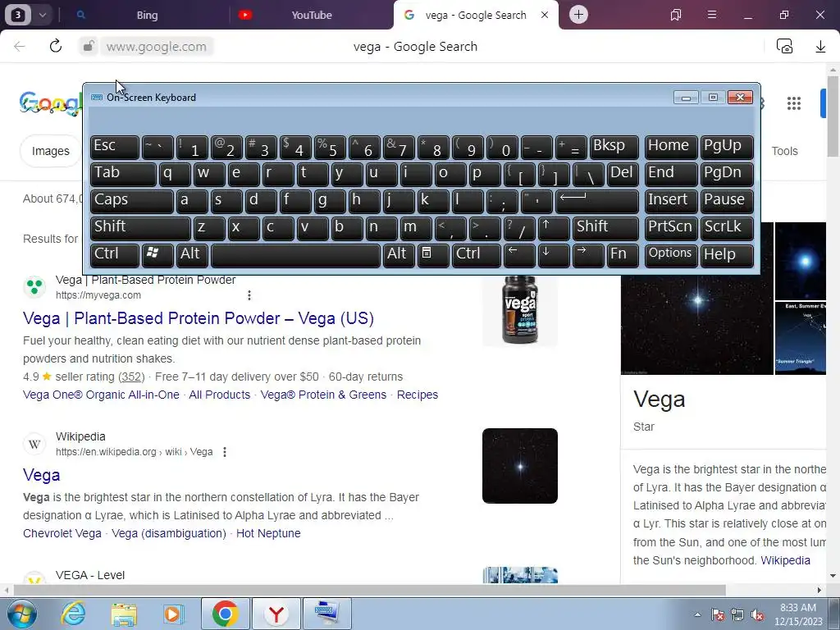Click the network tray icon
Image resolution: width=840 pixels, height=630 pixels.
pyautogui.click(x=737, y=614)
